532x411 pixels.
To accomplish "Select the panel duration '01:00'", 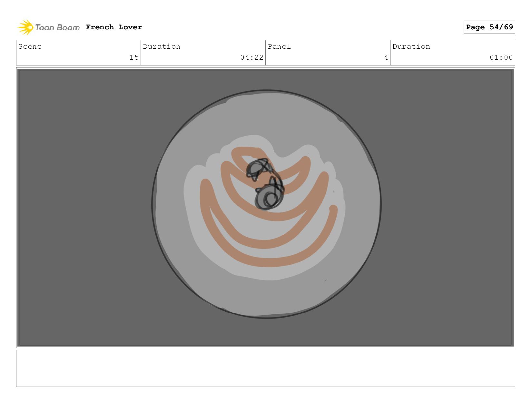I will coord(501,57).
